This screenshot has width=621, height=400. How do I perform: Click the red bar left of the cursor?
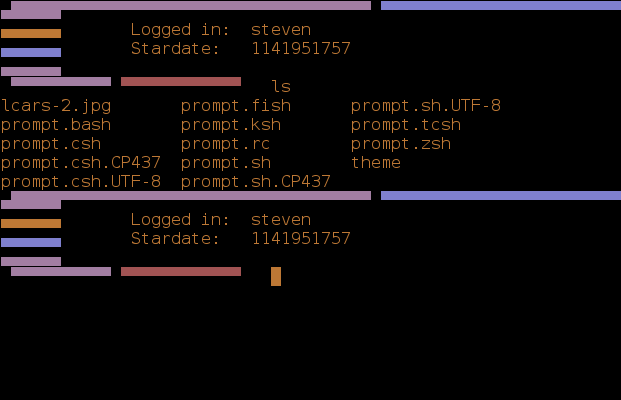pos(181,271)
